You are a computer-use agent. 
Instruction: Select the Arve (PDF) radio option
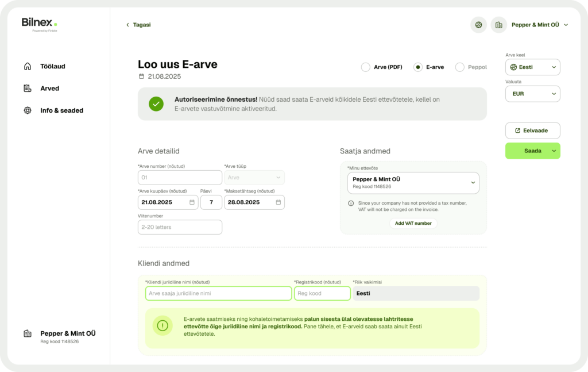[366, 67]
